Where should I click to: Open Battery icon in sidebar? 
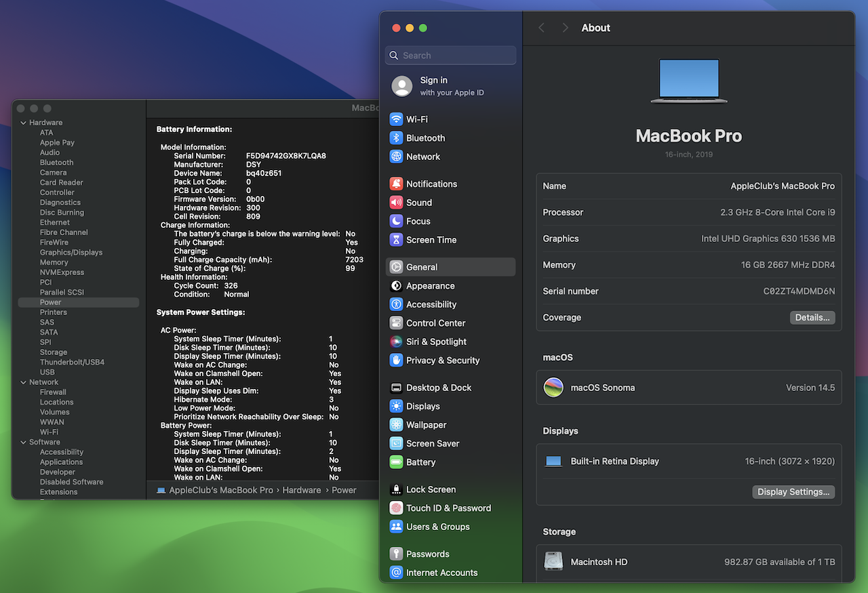(x=397, y=462)
